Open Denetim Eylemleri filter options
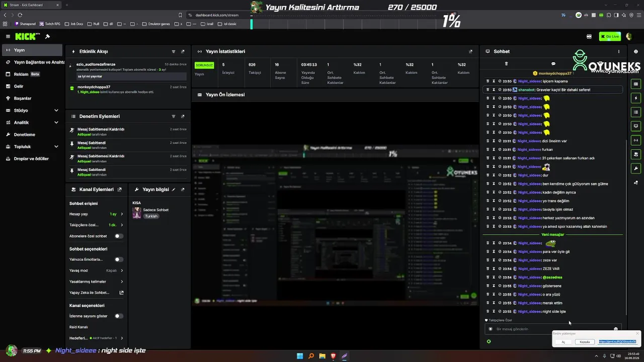Image resolution: width=644 pixels, height=362 pixels. pyautogui.click(x=174, y=116)
